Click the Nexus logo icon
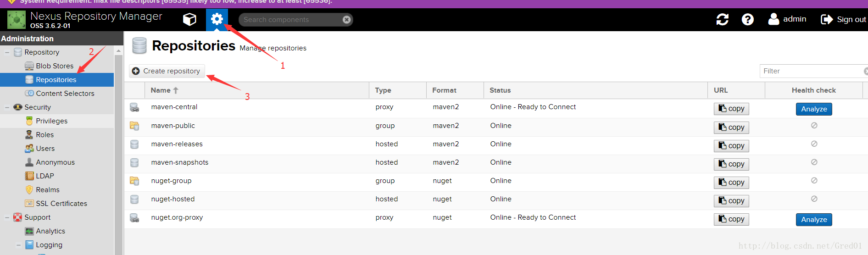The height and width of the screenshot is (255, 868). pyautogui.click(x=17, y=20)
